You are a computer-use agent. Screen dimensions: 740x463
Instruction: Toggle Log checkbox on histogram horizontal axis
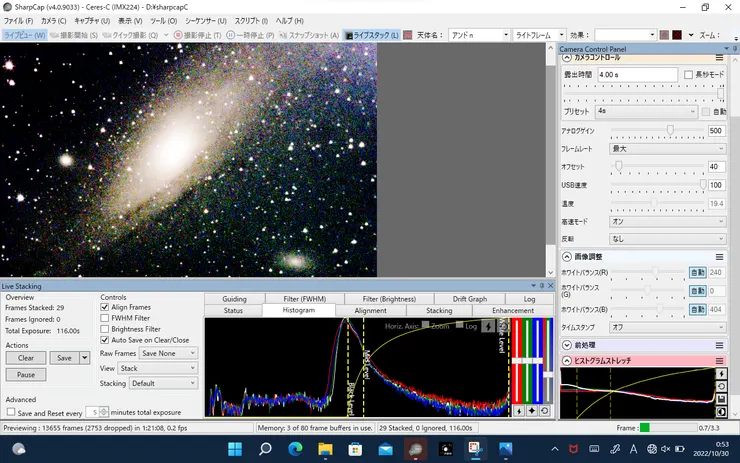pos(459,325)
